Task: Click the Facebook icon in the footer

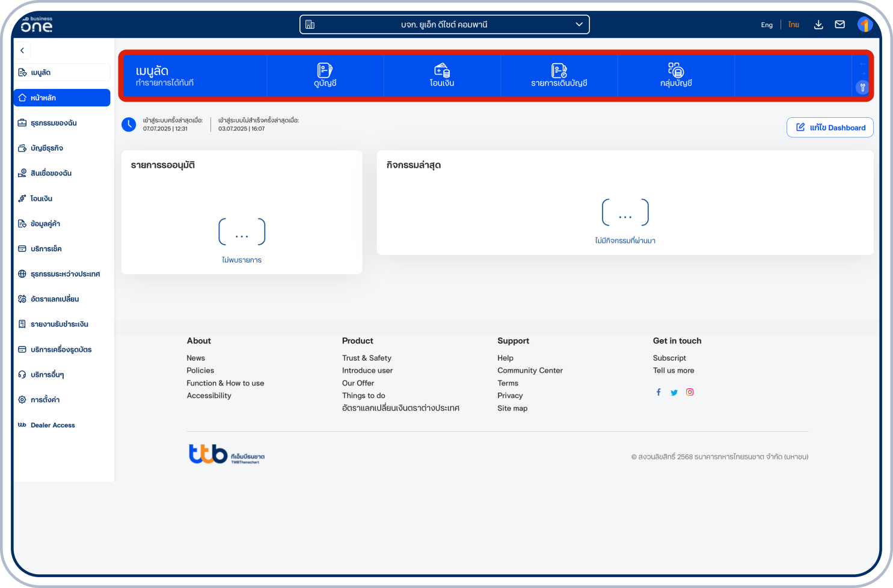Action: coord(658,392)
